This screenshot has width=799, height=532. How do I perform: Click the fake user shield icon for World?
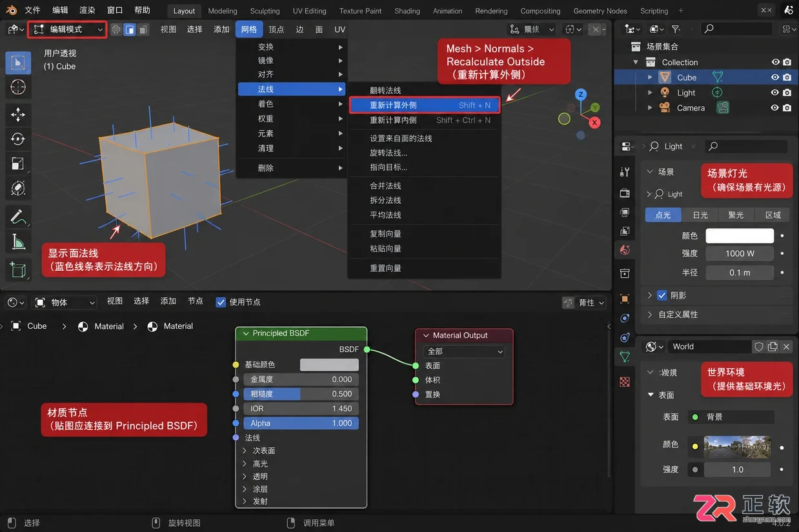click(x=759, y=346)
